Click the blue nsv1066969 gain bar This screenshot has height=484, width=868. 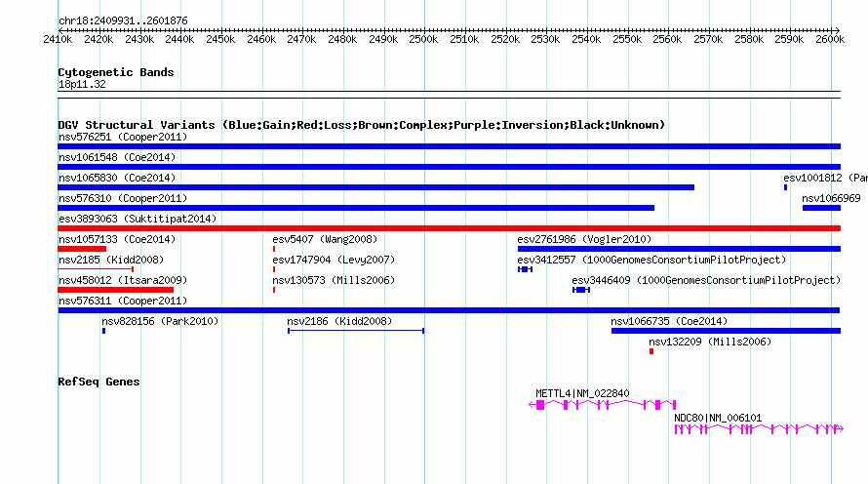pyautogui.click(x=821, y=208)
